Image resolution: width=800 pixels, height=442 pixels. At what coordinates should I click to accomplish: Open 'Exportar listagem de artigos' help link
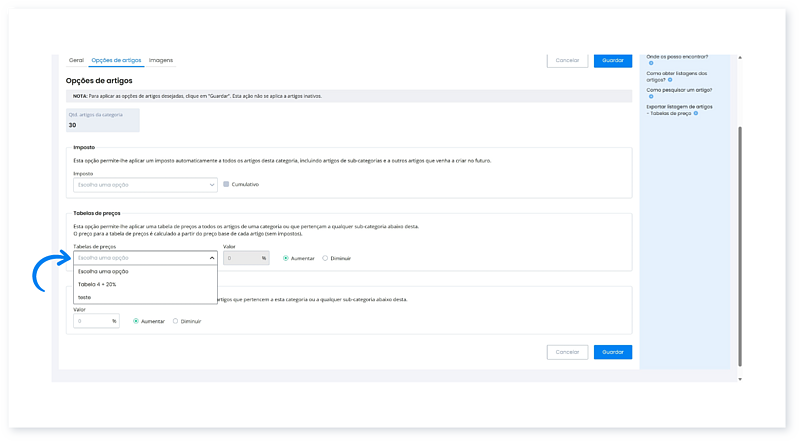coord(680,105)
